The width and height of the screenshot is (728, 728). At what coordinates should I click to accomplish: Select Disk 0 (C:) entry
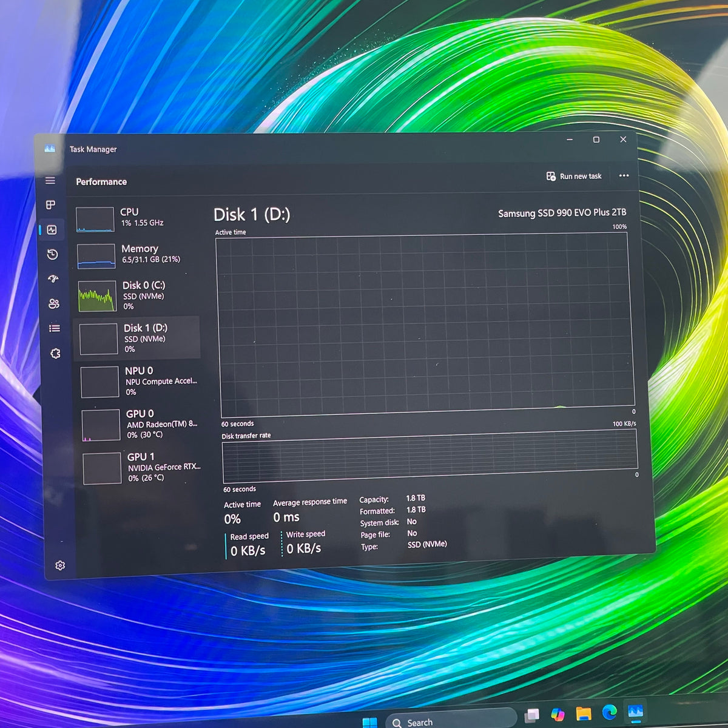pos(137,295)
